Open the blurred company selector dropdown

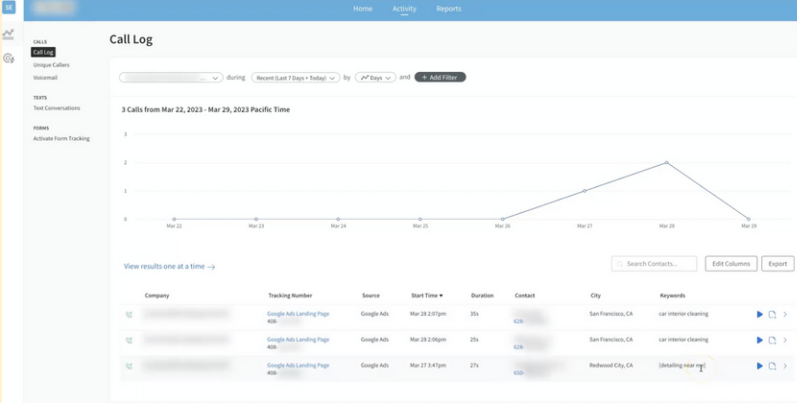[x=170, y=77]
